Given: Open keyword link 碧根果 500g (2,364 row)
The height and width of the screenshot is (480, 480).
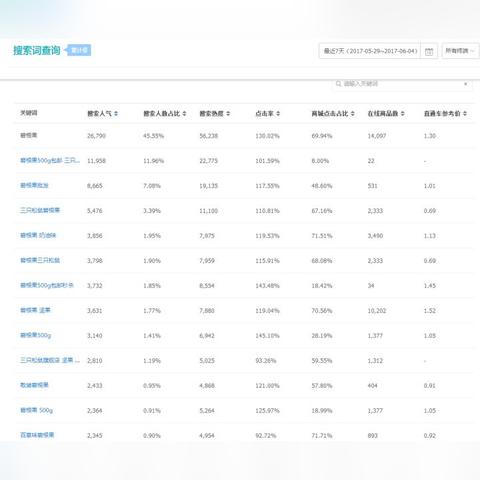Looking at the screenshot, I should coord(36,410).
